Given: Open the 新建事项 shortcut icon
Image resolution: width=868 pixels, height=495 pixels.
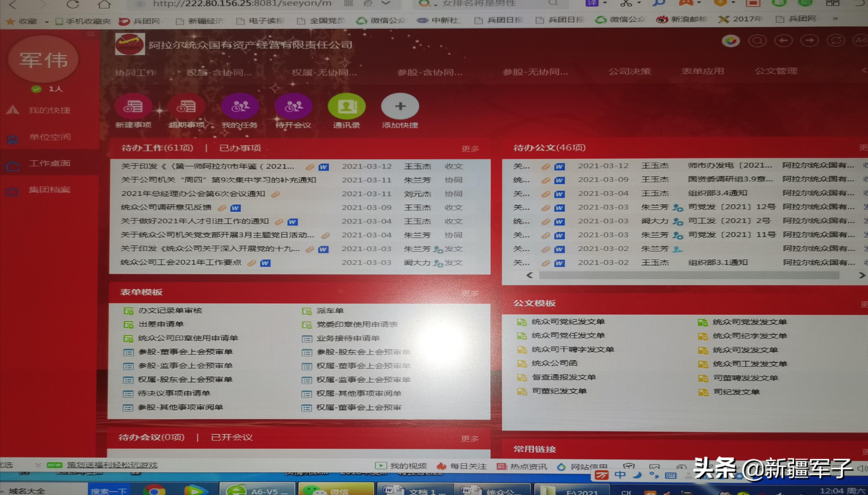Looking at the screenshot, I should point(133,107).
